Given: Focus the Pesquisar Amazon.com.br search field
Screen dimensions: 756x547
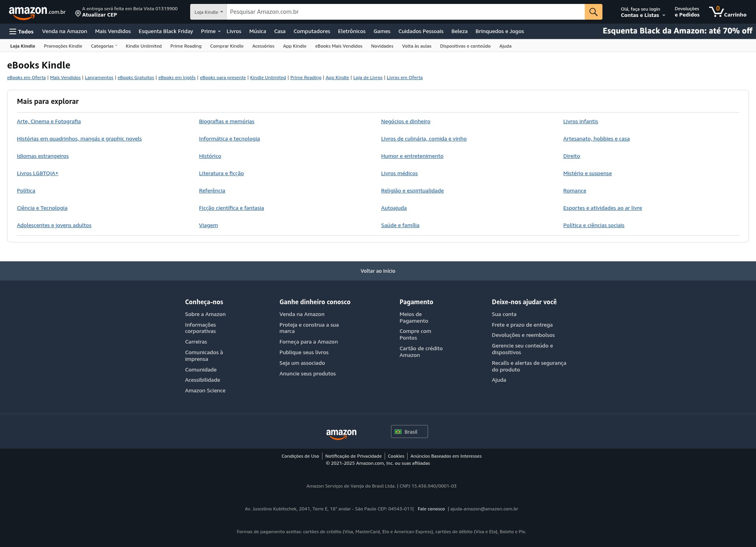Looking at the screenshot, I should point(406,12).
